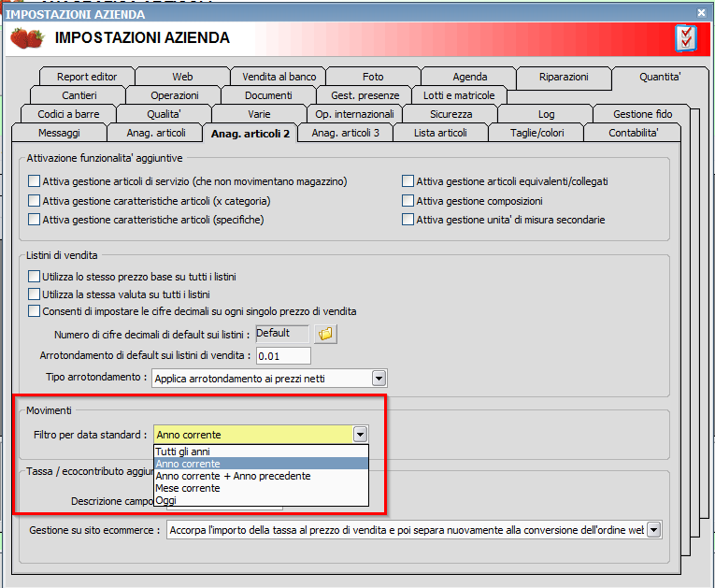
Task: Open the Agenda tab
Action: 470,77
